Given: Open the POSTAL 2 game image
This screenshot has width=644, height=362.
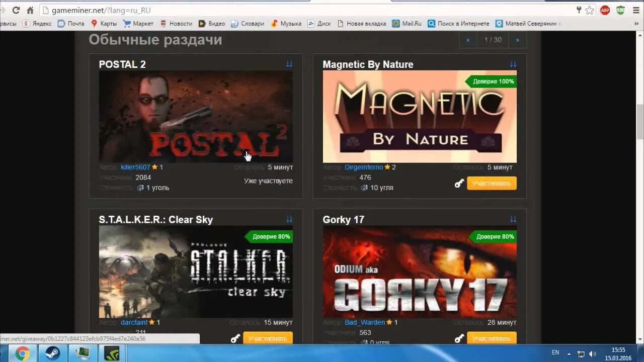Looking at the screenshot, I should tap(196, 116).
